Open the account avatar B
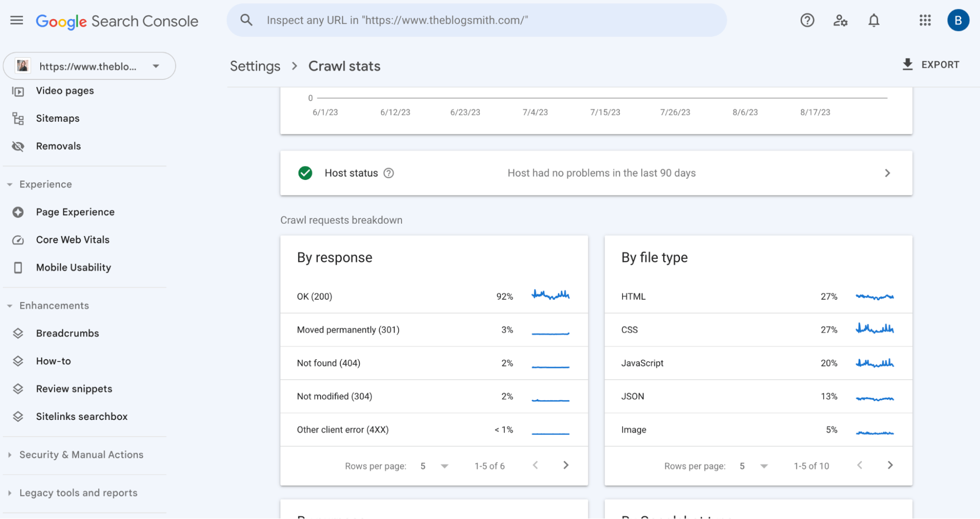The image size is (980, 519). click(958, 21)
